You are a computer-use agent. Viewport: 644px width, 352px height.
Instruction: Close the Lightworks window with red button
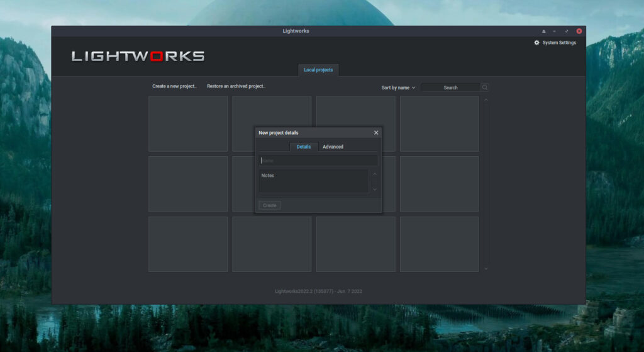click(579, 31)
